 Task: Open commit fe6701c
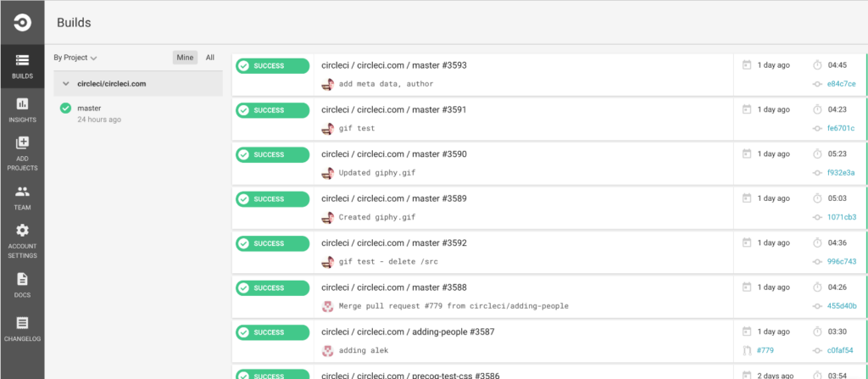click(x=841, y=128)
